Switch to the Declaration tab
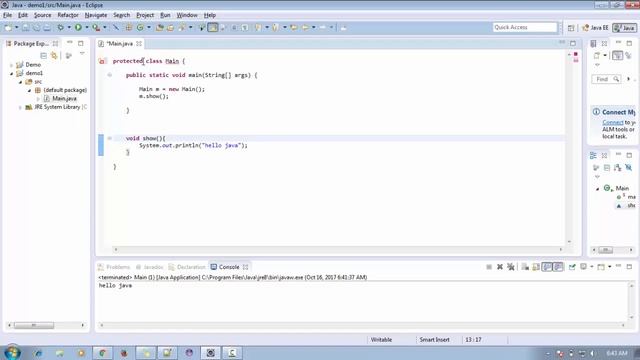The height and width of the screenshot is (360, 640). click(187, 267)
